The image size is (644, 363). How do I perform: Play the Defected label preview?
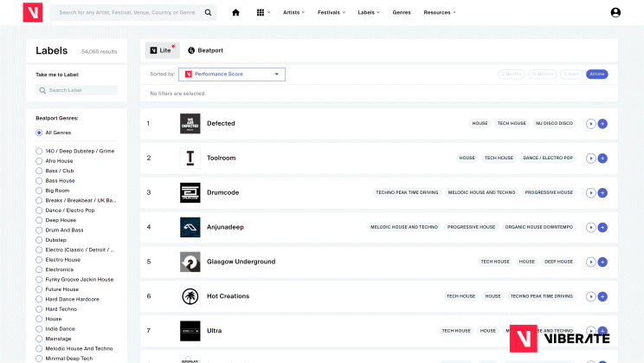590,123
